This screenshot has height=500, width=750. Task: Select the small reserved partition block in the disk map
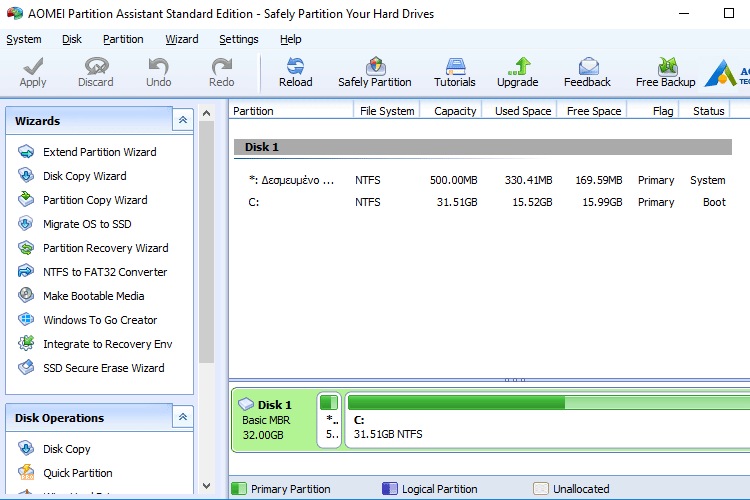329,420
